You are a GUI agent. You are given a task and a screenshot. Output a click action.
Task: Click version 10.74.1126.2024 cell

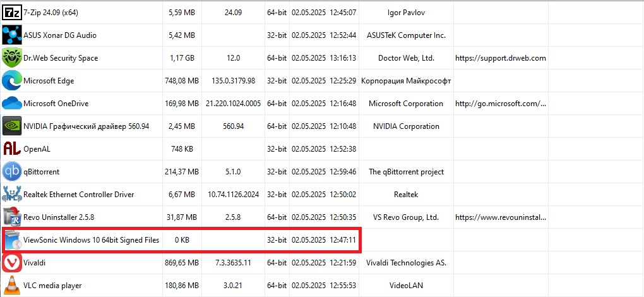click(x=233, y=194)
